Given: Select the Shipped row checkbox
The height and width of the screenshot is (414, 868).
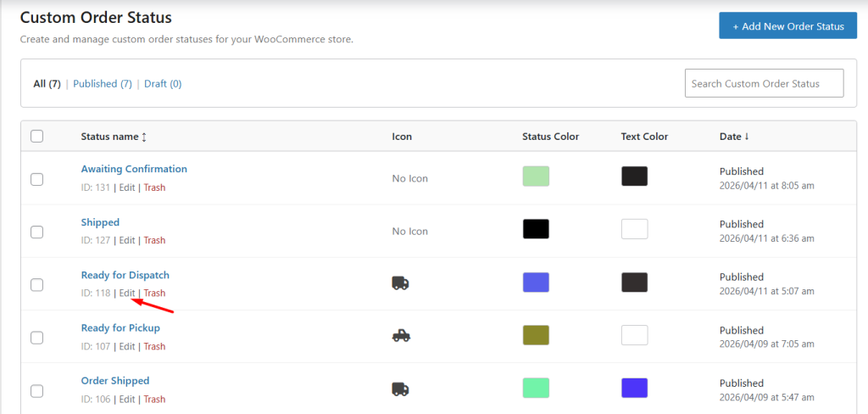Looking at the screenshot, I should coord(36,232).
